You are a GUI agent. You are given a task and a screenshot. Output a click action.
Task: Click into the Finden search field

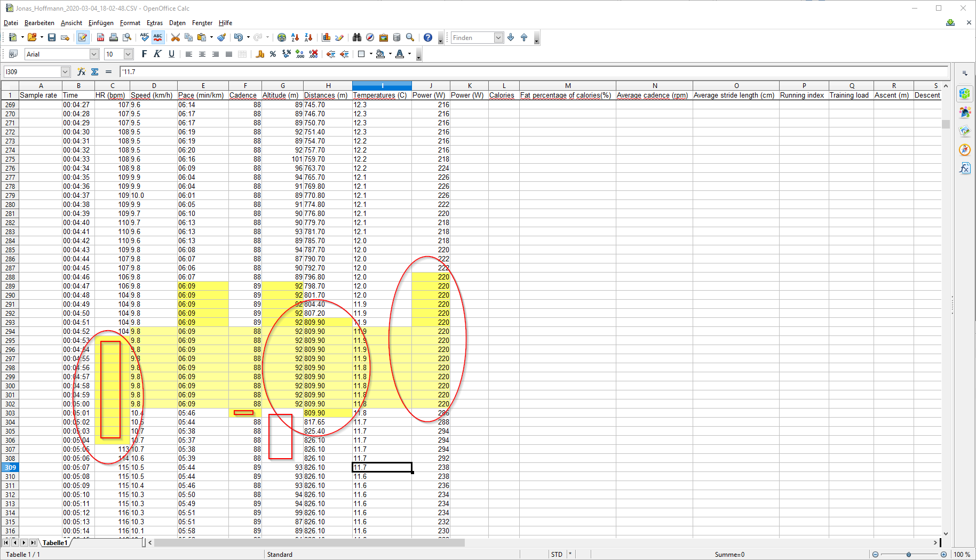(472, 37)
